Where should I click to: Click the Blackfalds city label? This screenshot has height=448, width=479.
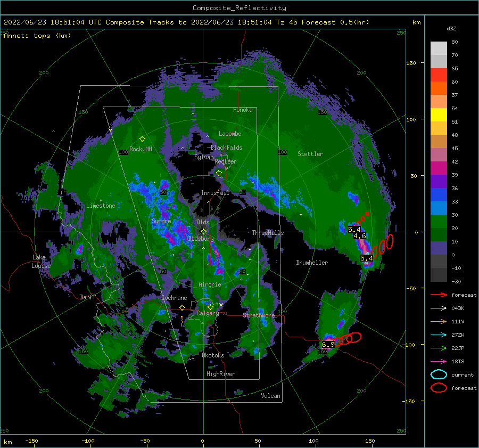pos(226,148)
